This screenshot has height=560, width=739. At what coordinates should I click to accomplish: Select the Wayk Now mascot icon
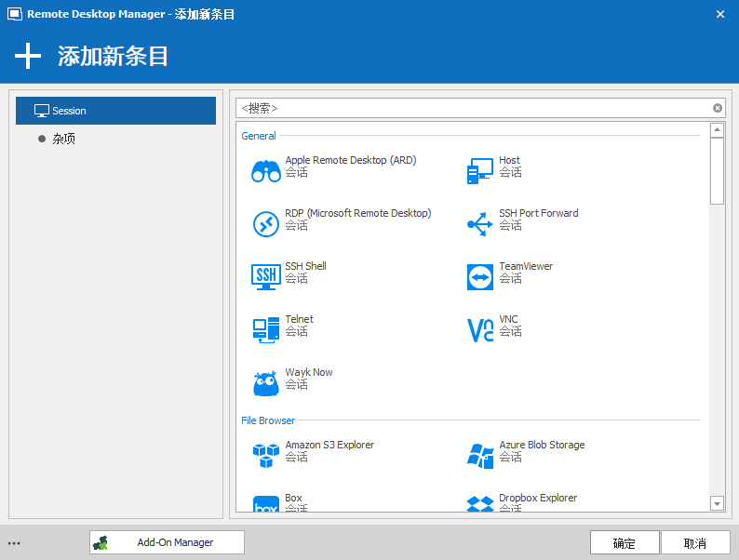pos(266,382)
